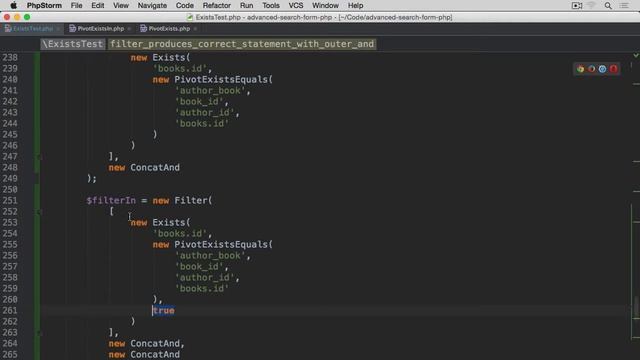
Task: Open the File menu
Action: point(76,6)
